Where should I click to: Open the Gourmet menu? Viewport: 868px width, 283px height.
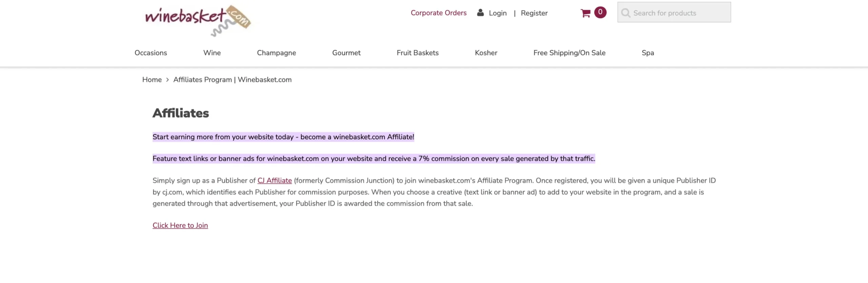[346, 53]
